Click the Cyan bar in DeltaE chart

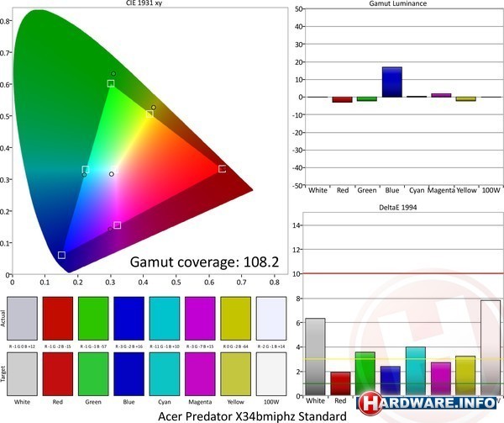pos(416,371)
